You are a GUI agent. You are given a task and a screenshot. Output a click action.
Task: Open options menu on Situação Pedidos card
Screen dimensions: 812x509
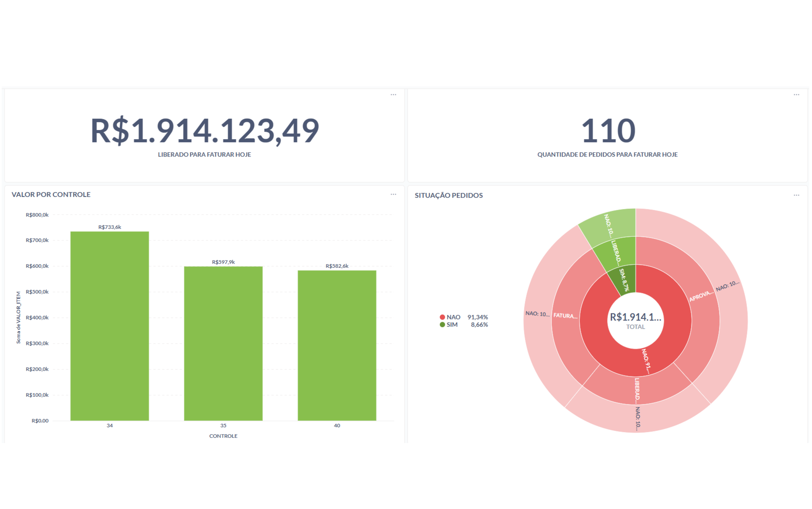796,195
